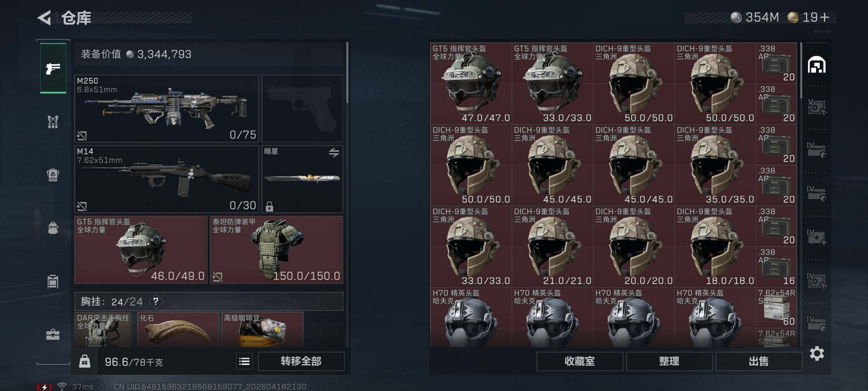Select the 泰坦防弹装甲 armor item
This screenshot has width=868, height=391.
coord(277,250)
